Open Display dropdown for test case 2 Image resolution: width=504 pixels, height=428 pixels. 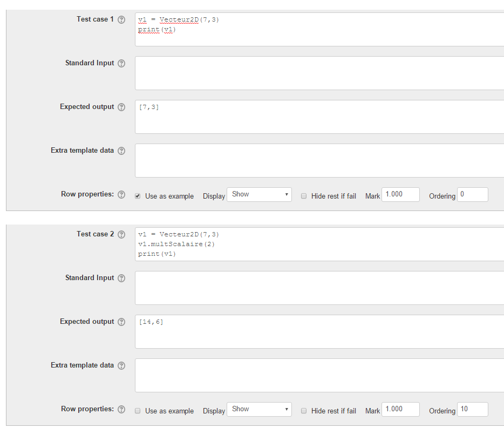[x=260, y=409]
